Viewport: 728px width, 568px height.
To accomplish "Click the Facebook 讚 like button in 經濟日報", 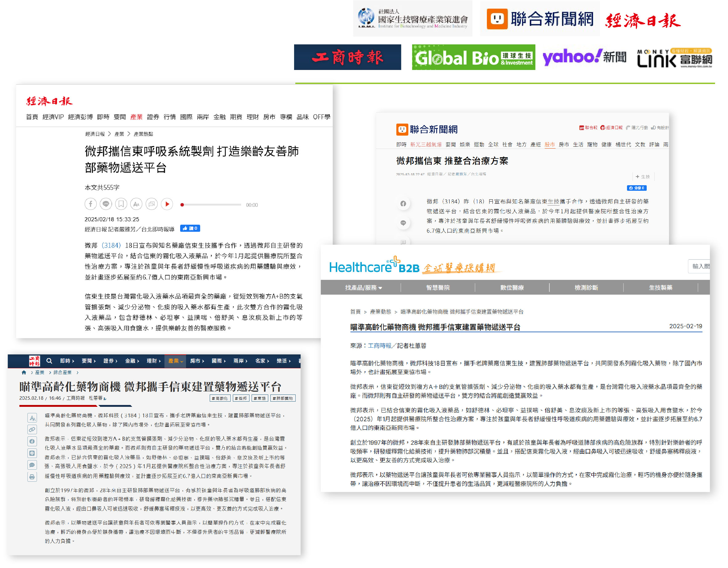I will pos(190,228).
